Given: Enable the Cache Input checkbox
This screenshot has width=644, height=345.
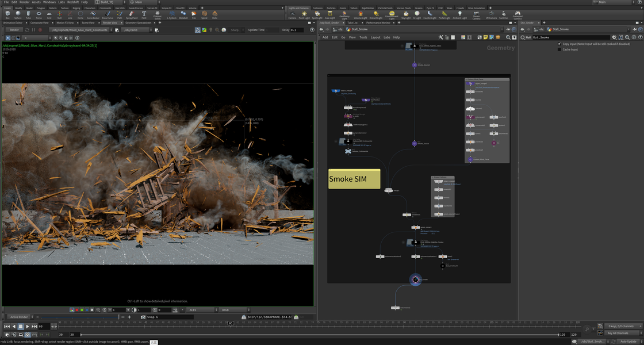Looking at the screenshot, I should 559,49.
